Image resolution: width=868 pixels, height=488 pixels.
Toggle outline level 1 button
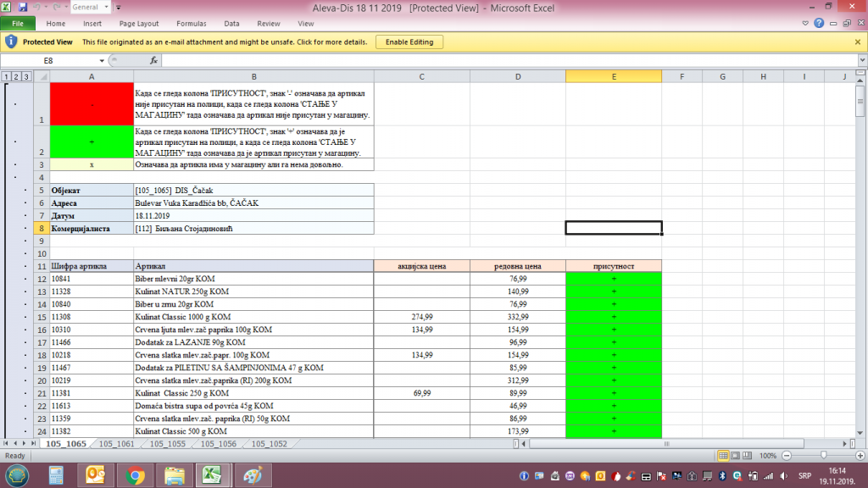coord(7,77)
